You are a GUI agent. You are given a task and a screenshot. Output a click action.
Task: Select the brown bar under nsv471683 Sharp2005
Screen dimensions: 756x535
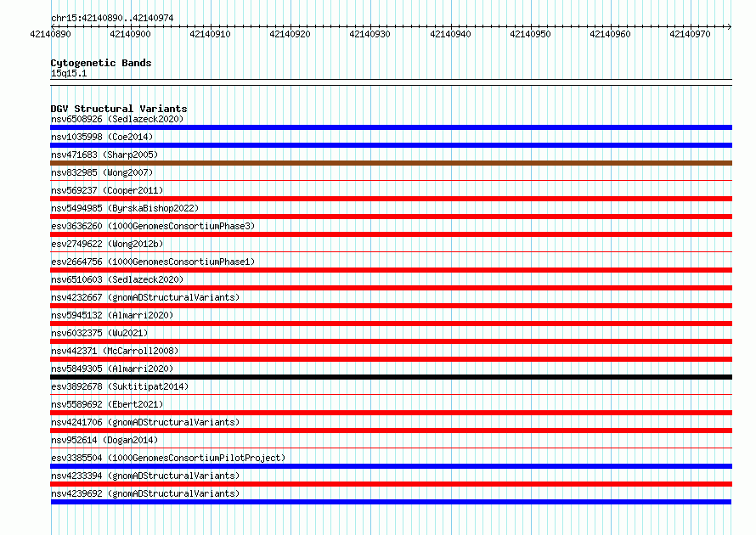point(391,163)
